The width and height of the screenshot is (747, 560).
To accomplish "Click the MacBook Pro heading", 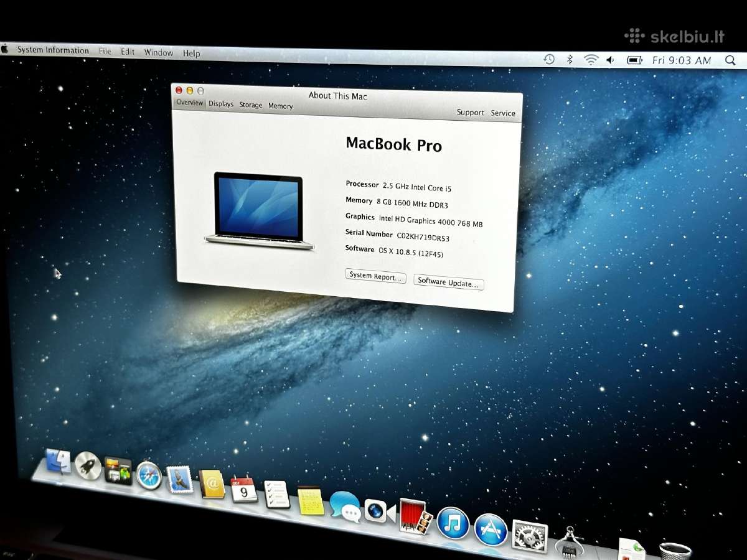I will pos(393,144).
